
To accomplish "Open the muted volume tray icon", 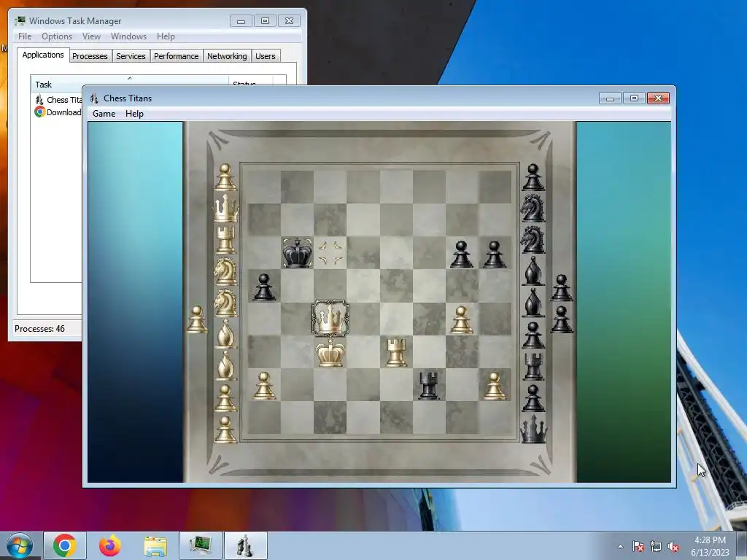I will pyautogui.click(x=673, y=546).
